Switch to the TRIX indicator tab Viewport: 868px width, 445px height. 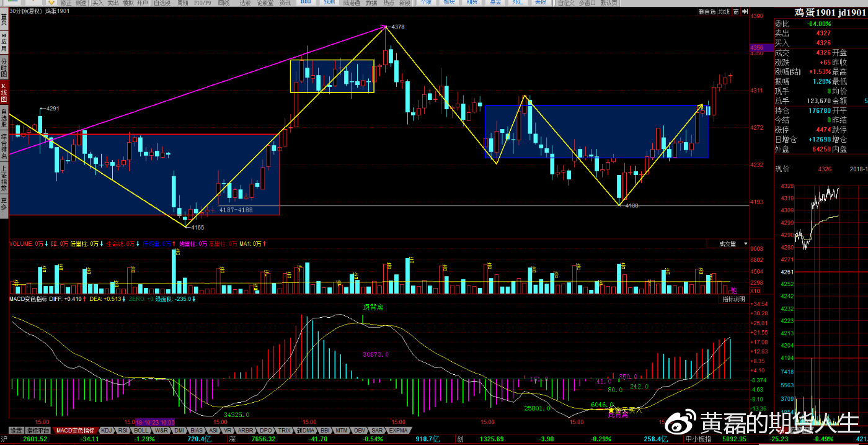(285, 430)
